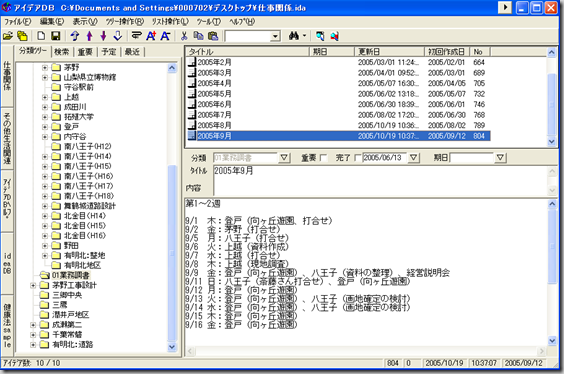
Task: Open the ツール(T) menu
Action: [x=209, y=22]
